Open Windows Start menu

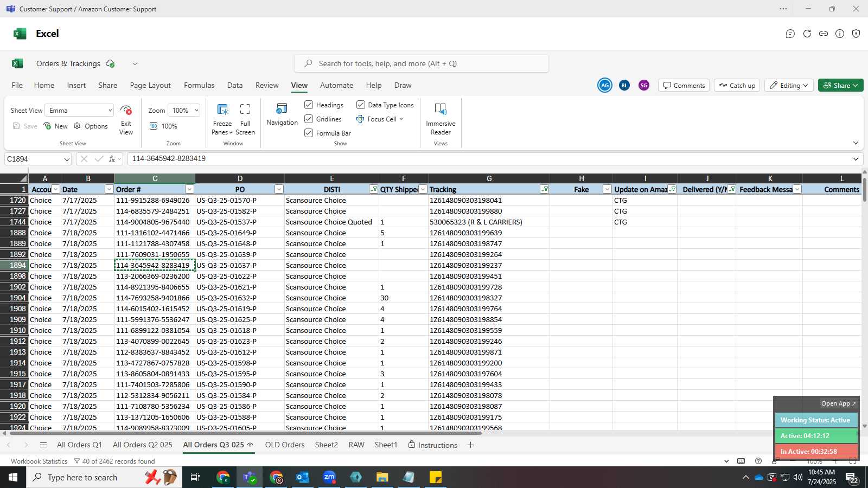click(13, 477)
